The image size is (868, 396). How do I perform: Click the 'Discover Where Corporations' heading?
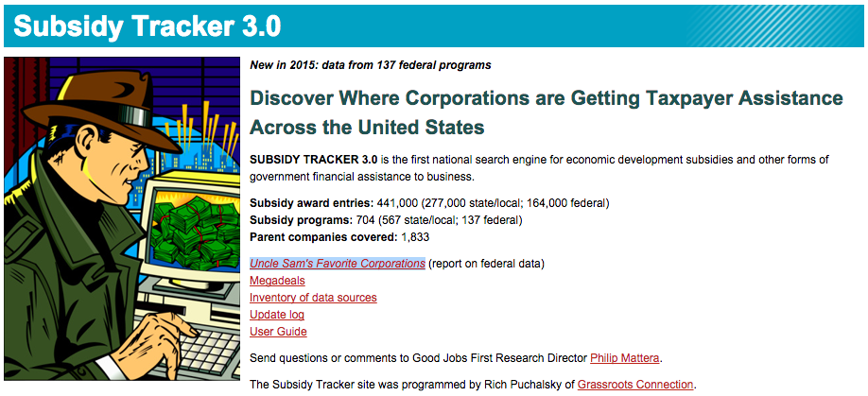click(546, 112)
